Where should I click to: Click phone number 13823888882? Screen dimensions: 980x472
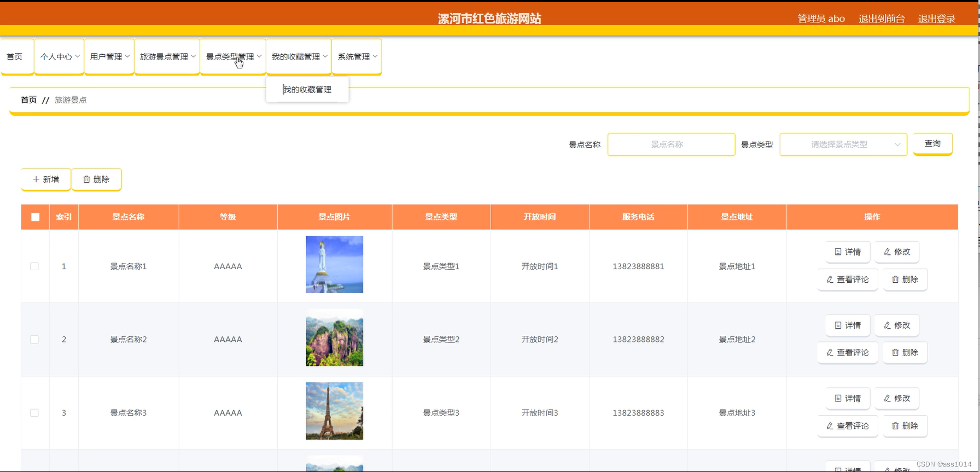pyautogui.click(x=638, y=340)
